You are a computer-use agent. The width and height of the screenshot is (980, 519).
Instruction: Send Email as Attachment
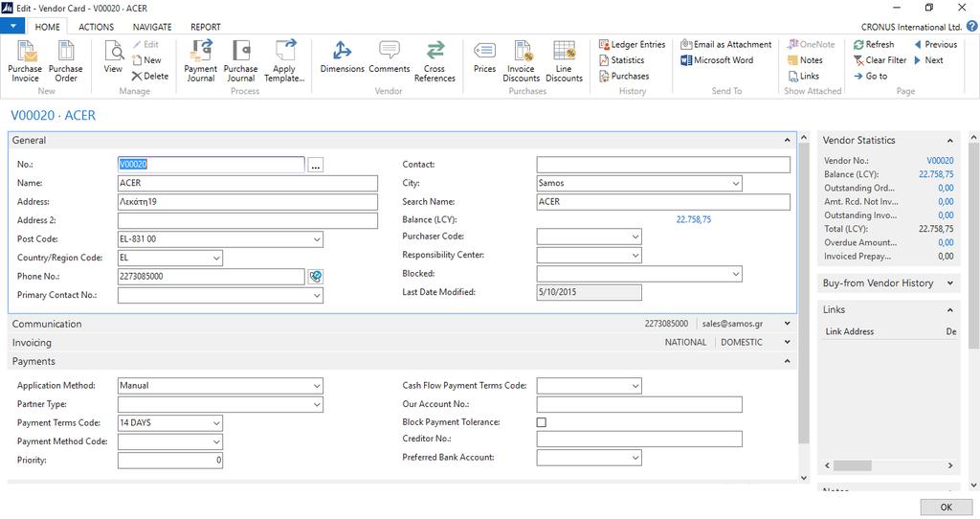click(x=725, y=44)
